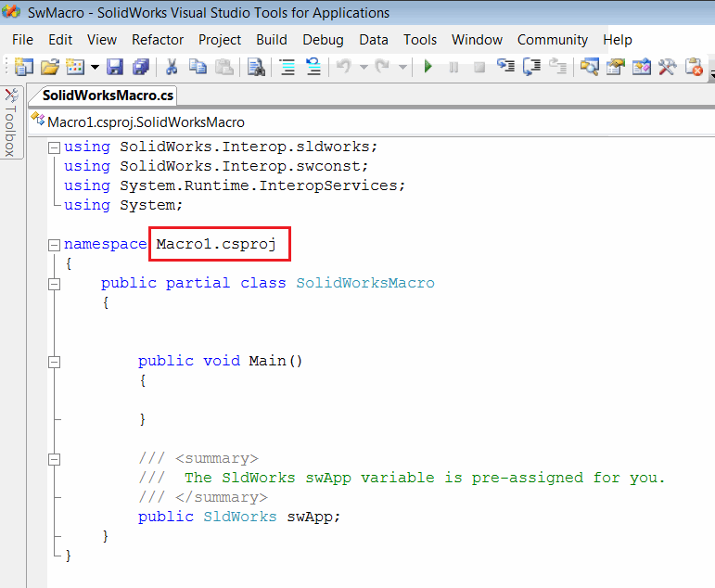Click the Stop Debugging square icon
This screenshot has width=715, height=588.
[x=479, y=68]
